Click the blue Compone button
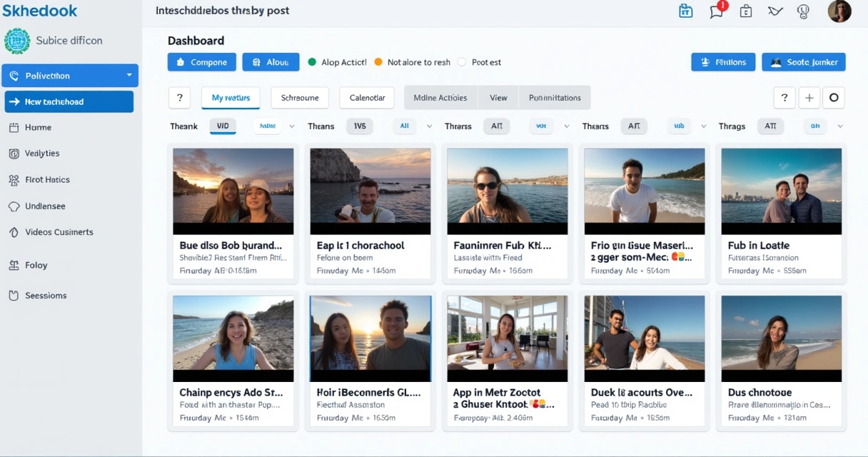The width and height of the screenshot is (868, 457). coord(201,62)
